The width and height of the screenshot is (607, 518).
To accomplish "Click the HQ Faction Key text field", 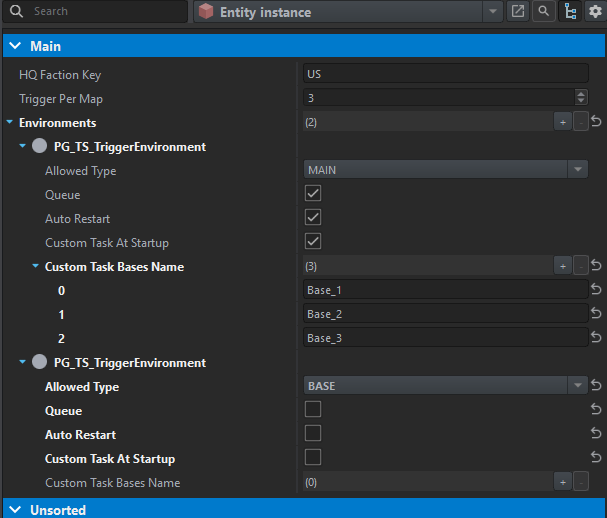I will coord(445,74).
